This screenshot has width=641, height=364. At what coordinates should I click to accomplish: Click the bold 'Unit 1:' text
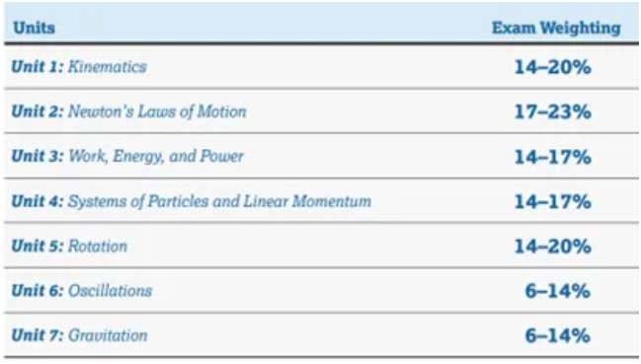coord(38,66)
